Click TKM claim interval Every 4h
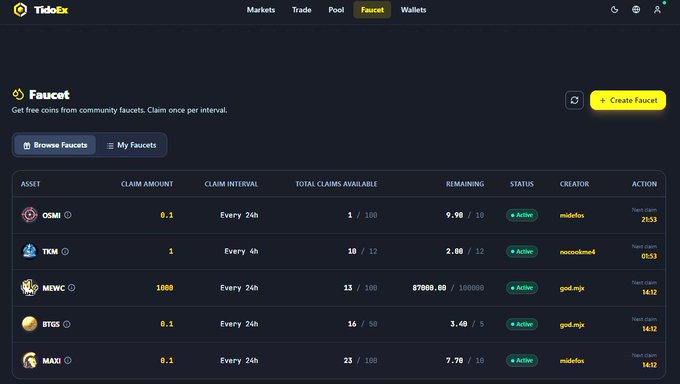Screen dimensions: 680x384 click(241, 251)
